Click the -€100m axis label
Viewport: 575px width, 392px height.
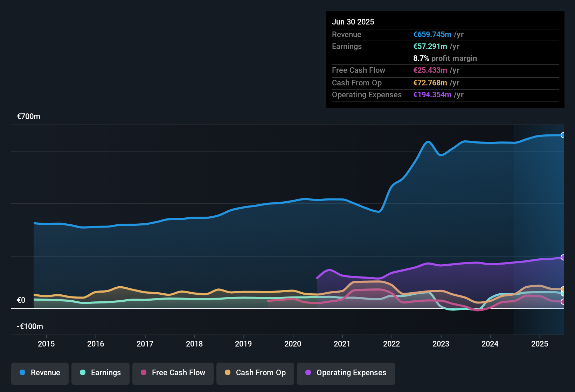click(x=30, y=326)
